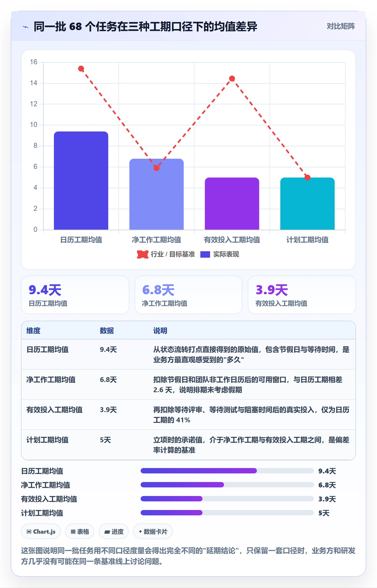Select the 日历工期均值 table row name
377x588 pixels.
tap(47, 349)
